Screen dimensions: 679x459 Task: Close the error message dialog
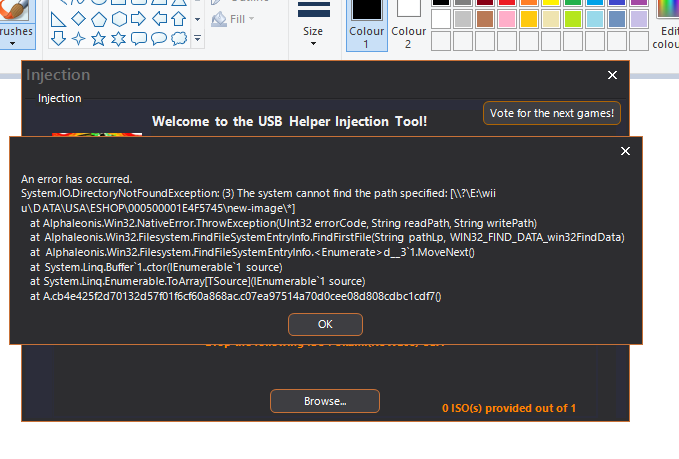click(x=625, y=151)
